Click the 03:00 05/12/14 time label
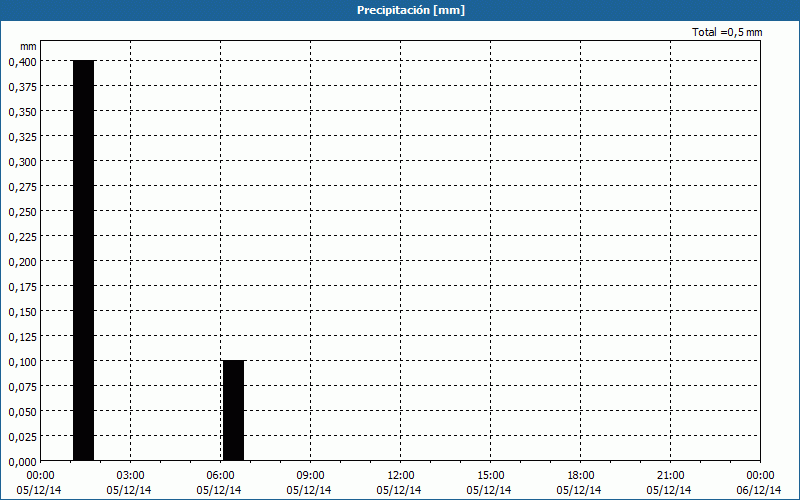800x500 pixels. (x=129, y=483)
